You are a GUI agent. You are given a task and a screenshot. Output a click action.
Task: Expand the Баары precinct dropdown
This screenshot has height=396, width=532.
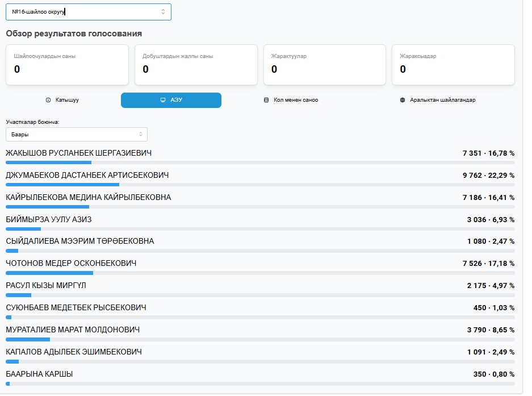pos(77,135)
